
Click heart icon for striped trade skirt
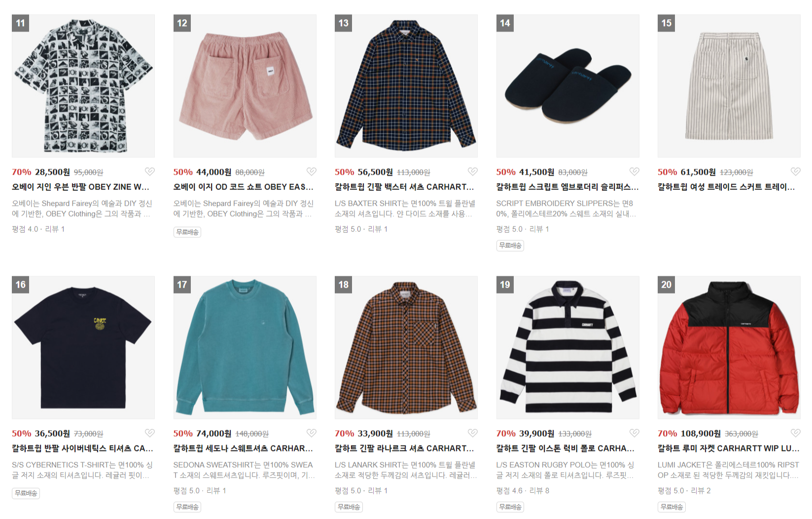point(795,172)
